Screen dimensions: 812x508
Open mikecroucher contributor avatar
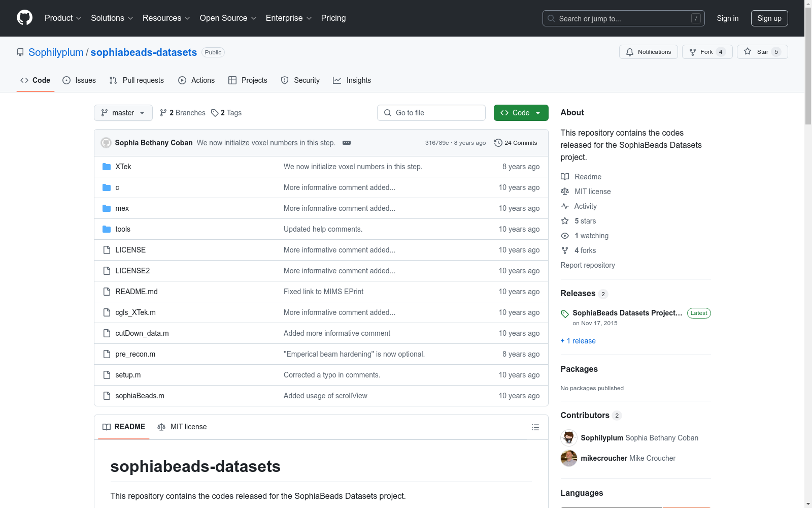[x=569, y=458]
